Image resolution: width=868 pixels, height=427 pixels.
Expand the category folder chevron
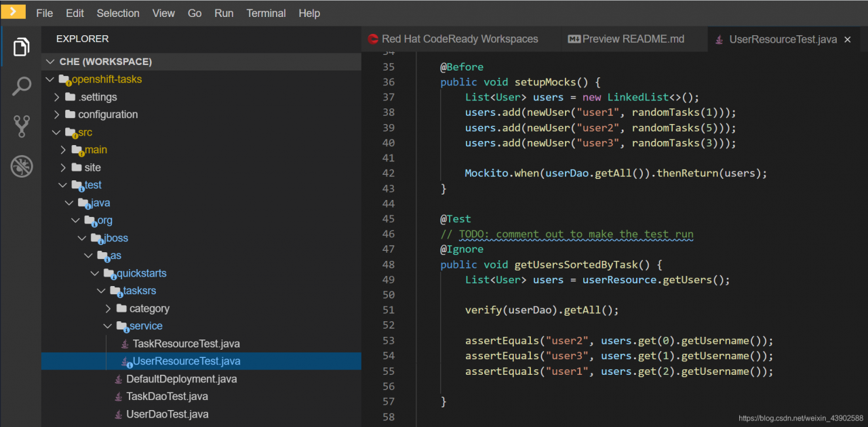(x=108, y=308)
